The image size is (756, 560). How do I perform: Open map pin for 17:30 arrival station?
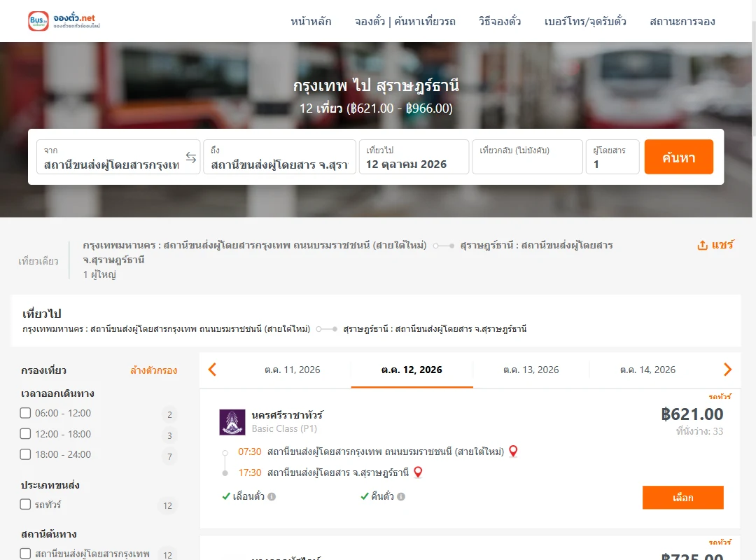[418, 472]
